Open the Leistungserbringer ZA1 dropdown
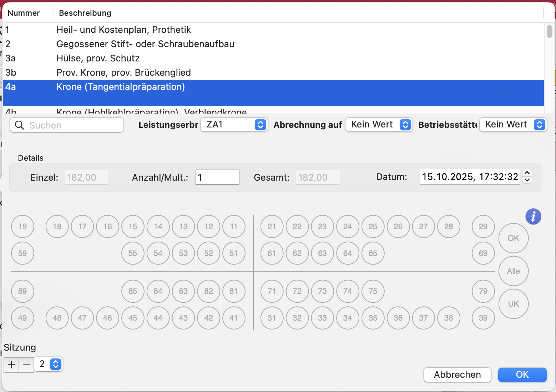The height and width of the screenshot is (392, 556). [234, 125]
